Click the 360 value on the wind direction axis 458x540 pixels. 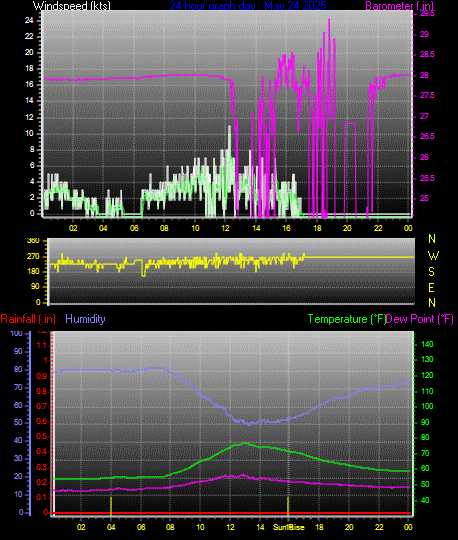(x=33, y=240)
